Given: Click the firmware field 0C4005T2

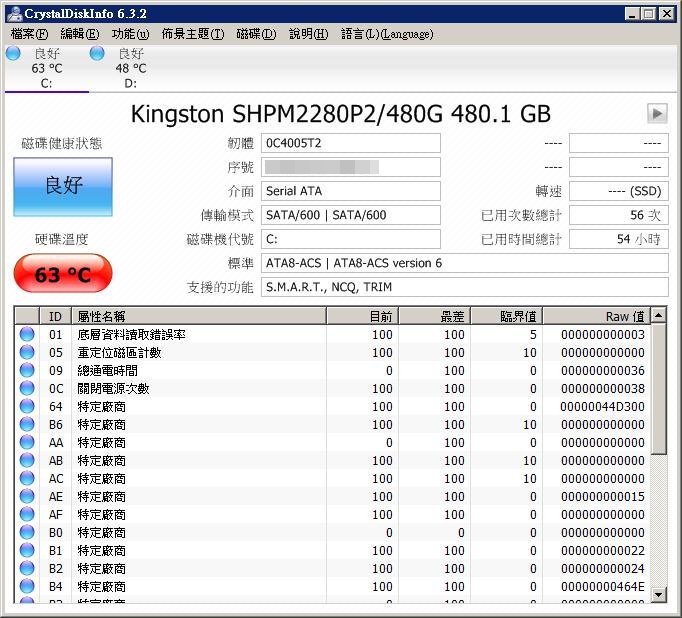Looking at the screenshot, I should 351,143.
